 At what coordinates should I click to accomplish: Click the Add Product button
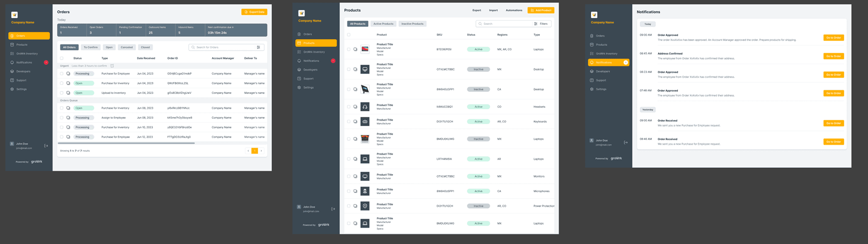coord(541,10)
